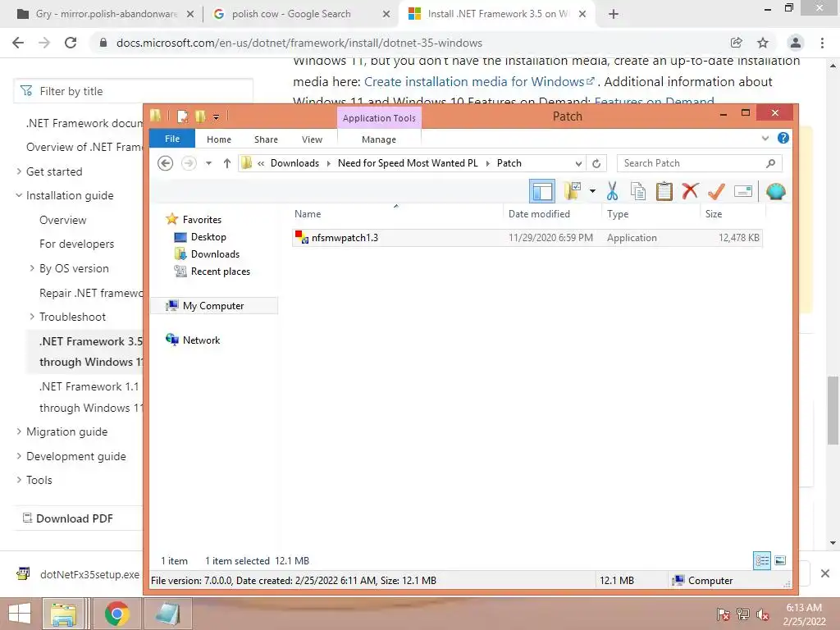Open the Home ribbon tab

pos(219,139)
